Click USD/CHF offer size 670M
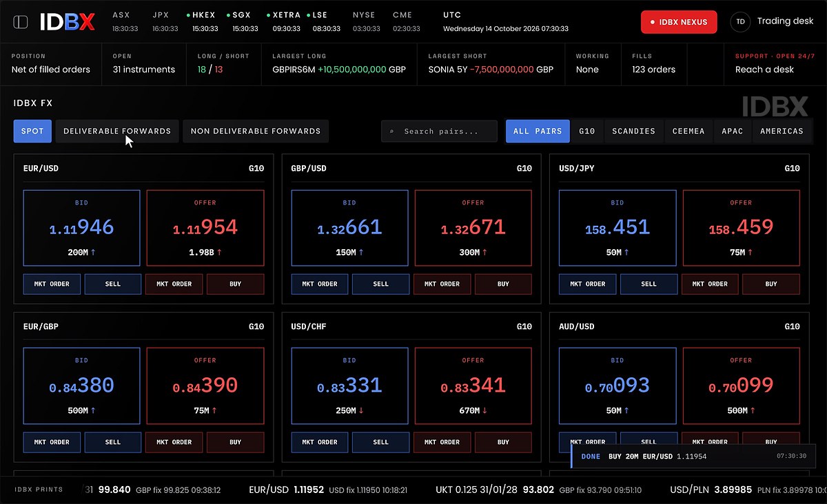Image resolution: width=827 pixels, height=504 pixels. [x=473, y=411]
